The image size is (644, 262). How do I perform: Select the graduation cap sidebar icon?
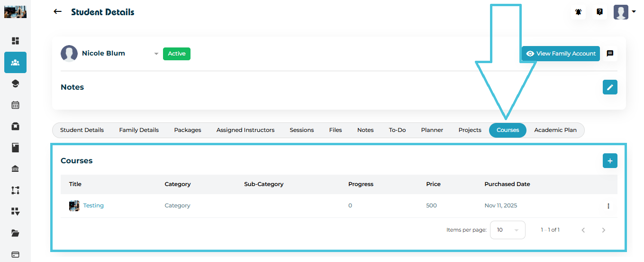point(15,84)
